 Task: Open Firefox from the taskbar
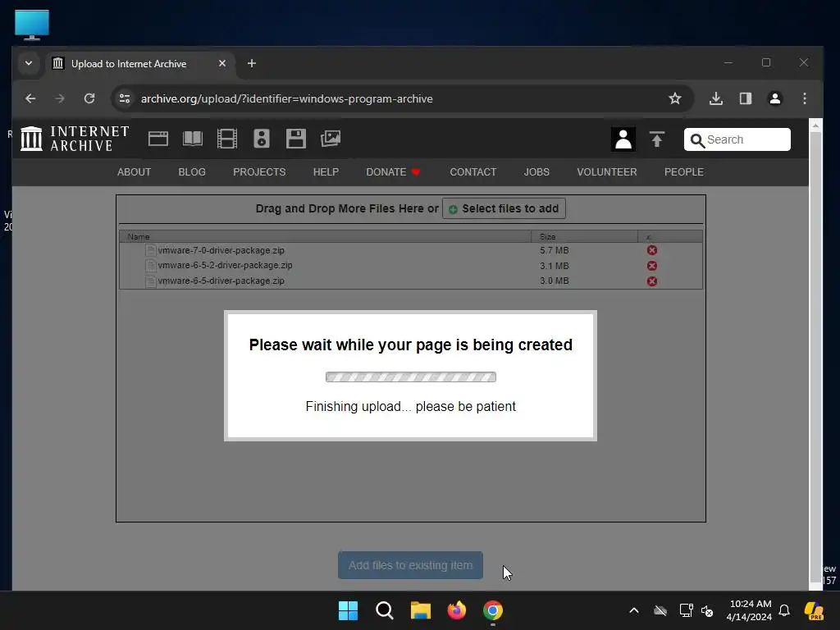[x=457, y=610]
